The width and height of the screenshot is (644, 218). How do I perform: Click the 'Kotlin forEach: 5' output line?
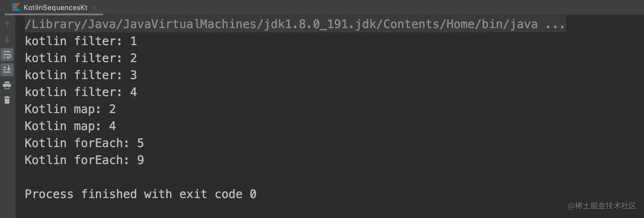[x=84, y=143]
